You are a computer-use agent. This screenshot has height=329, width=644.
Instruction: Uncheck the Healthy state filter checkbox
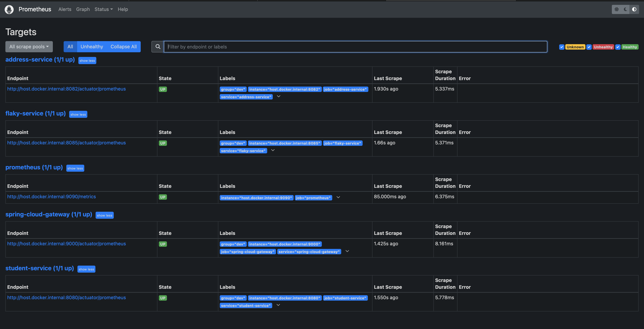point(618,47)
